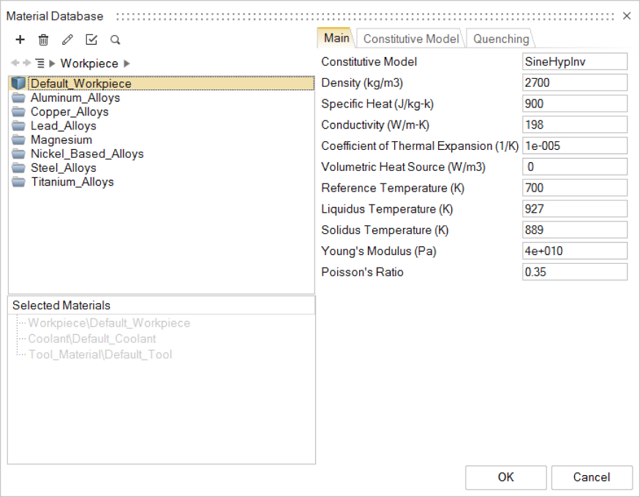This screenshot has width=640, height=497.
Task: Click the Young's Modulus input field
Action: point(574,251)
